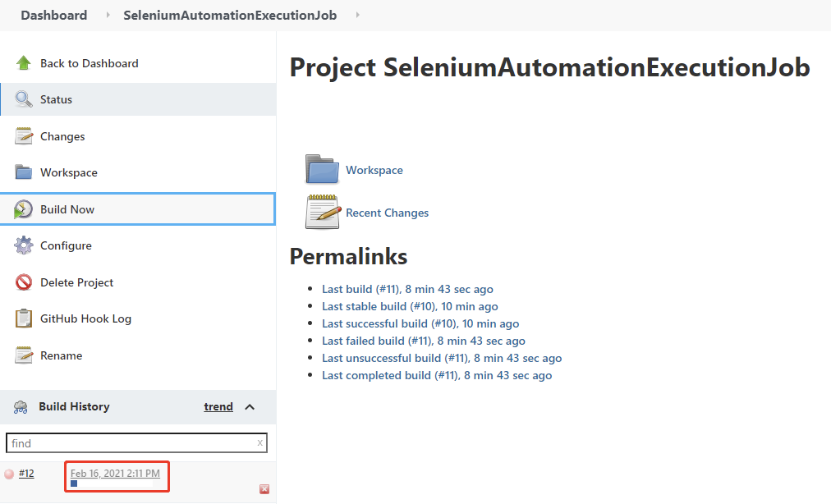This screenshot has height=504, width=831.
Task: Open the Feb 16, 2021 2:11 PM build link
Action: tap(115, 474)
